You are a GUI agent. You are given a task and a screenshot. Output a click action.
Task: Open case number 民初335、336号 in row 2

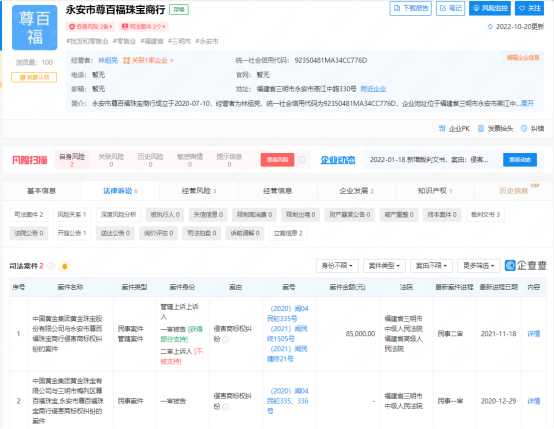[288, 401]
